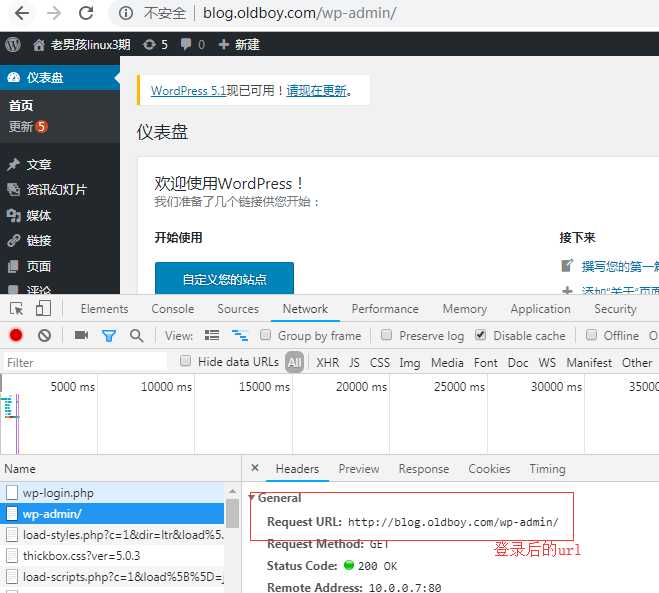The height and width of the screenshot is (593, 659).
Task: Collapse the General section in Headers
Action: pyautogui.click(x=252, y=498)
